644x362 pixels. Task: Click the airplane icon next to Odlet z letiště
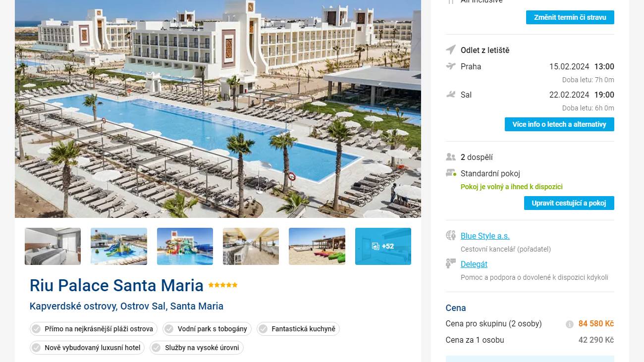click(x=451, y=50)
